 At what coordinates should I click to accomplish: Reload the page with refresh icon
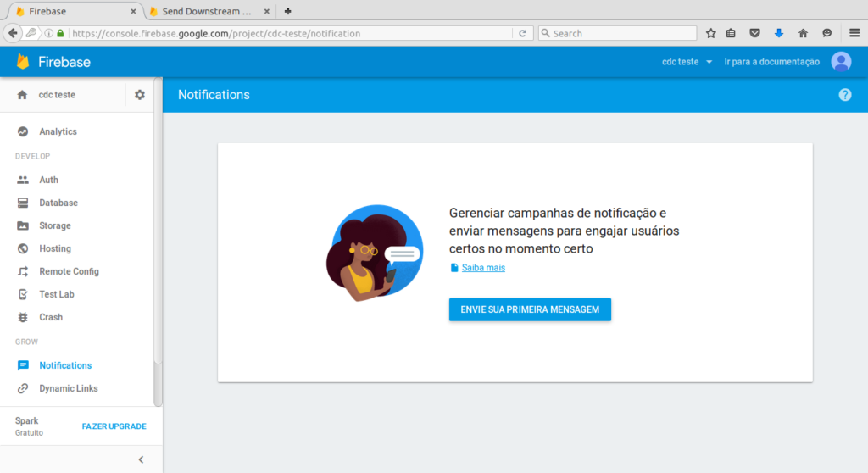point(522,33)
